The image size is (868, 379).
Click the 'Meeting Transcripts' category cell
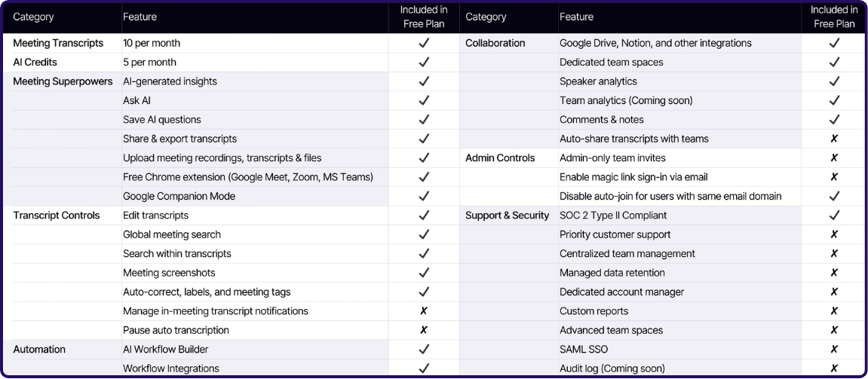pyautogui.click(x=58, y=43)
